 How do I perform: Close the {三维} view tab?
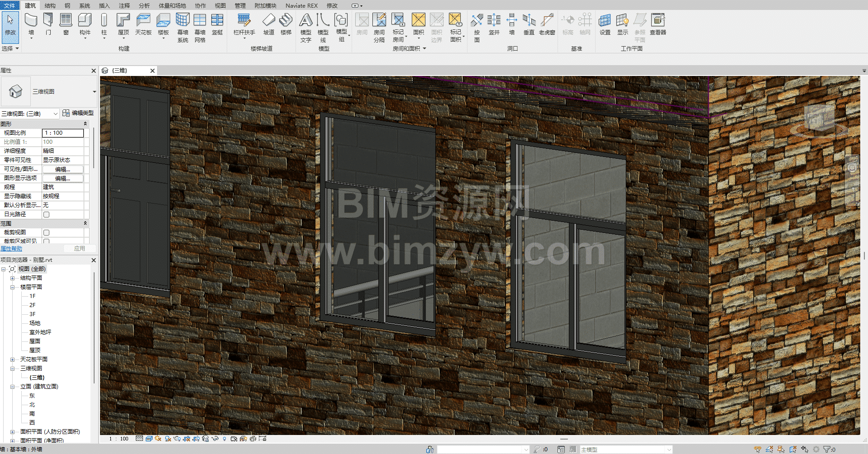(153, 71)
